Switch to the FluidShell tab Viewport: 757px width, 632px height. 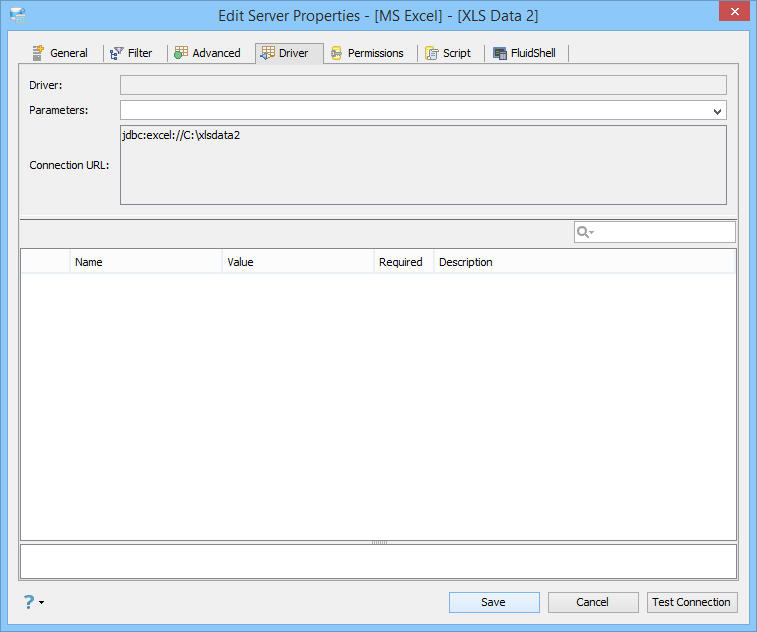pos(525,53)
